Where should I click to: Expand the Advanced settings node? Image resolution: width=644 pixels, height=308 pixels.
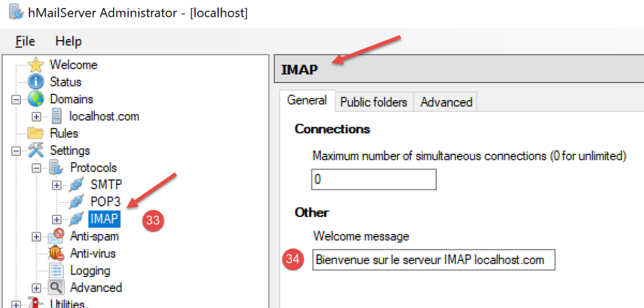(37, 288)
